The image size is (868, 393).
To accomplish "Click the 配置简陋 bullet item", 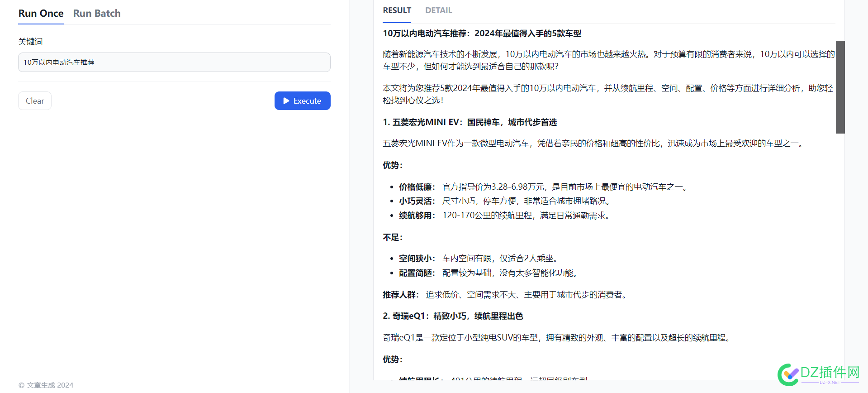I will pos(489,273).
